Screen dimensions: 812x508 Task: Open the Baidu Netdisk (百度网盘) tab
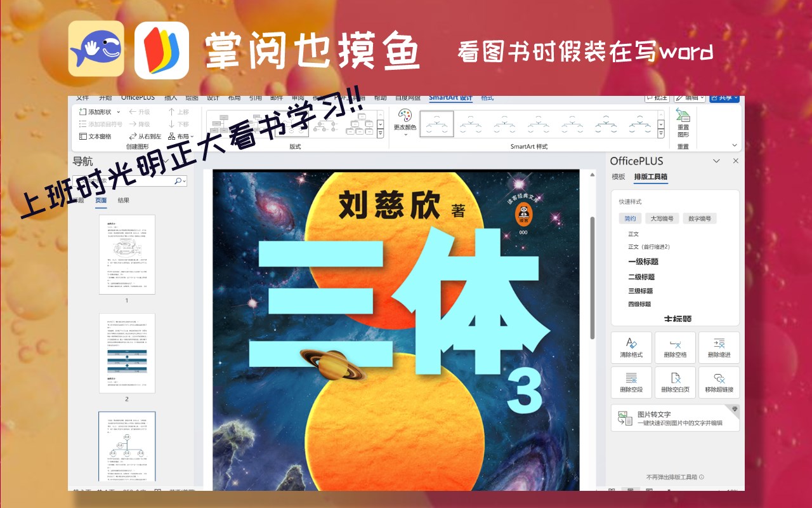tap(408, 98)
